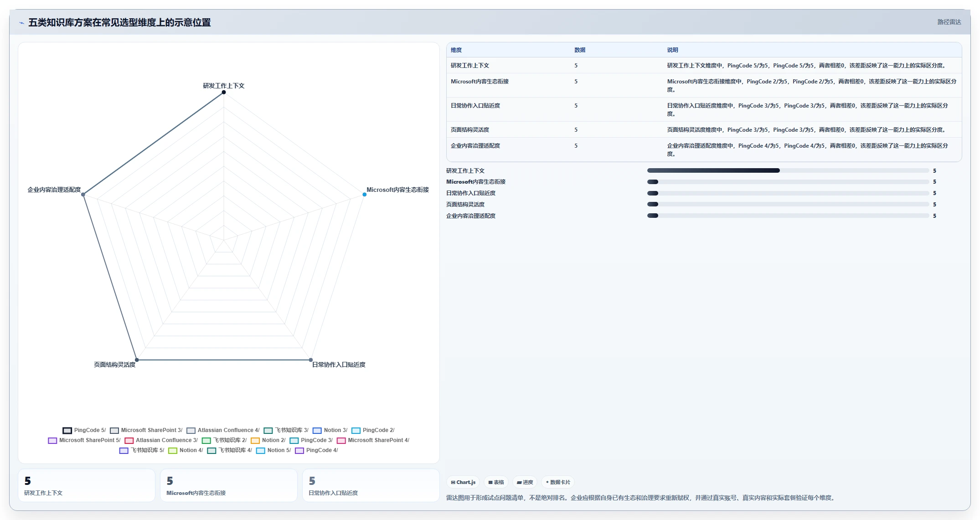Click the description text of 研发工作上下文 row
Image resolution: width=980 pixels, height=520 pixels.
click(807, 66)
